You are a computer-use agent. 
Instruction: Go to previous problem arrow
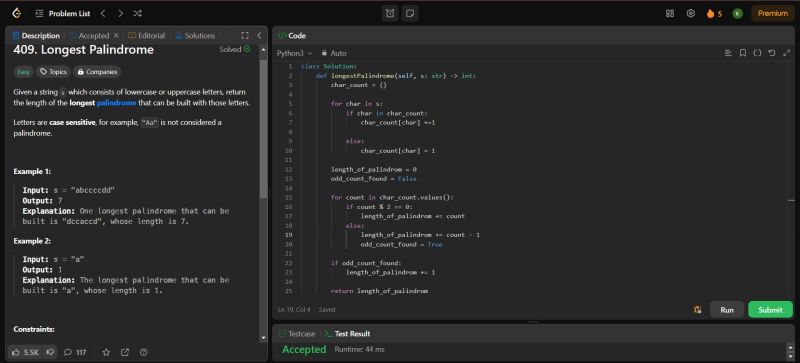104,14
